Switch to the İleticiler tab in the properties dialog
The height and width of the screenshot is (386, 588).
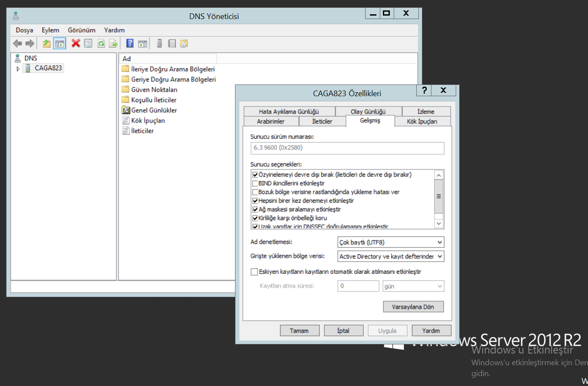pos(322,121)
